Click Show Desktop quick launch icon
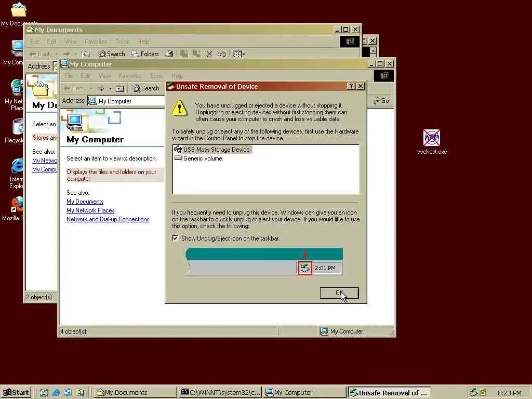This screenshot has width=532, height=399. [44, 393]
